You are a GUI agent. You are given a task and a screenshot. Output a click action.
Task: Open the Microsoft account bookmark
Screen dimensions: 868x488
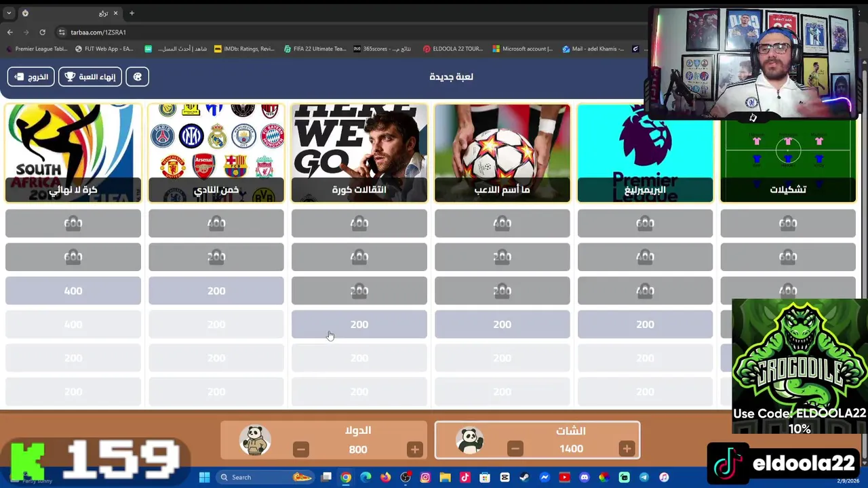pos(523,49)
